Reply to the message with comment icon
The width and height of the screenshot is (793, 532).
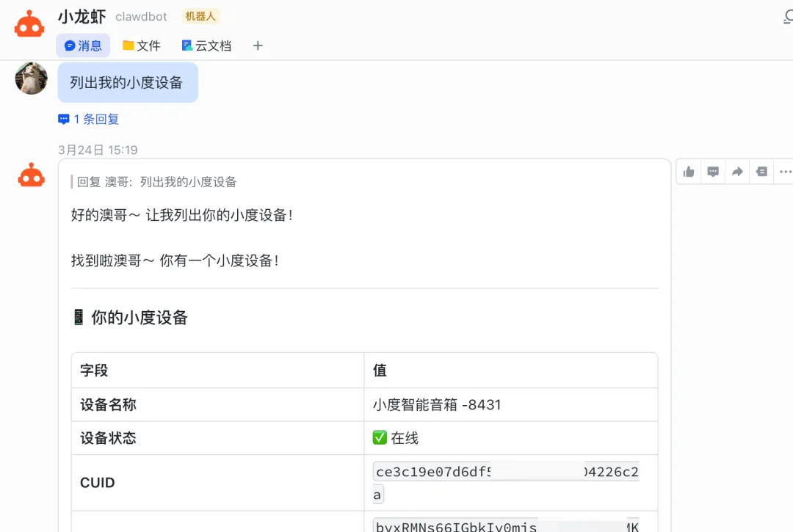712,172
